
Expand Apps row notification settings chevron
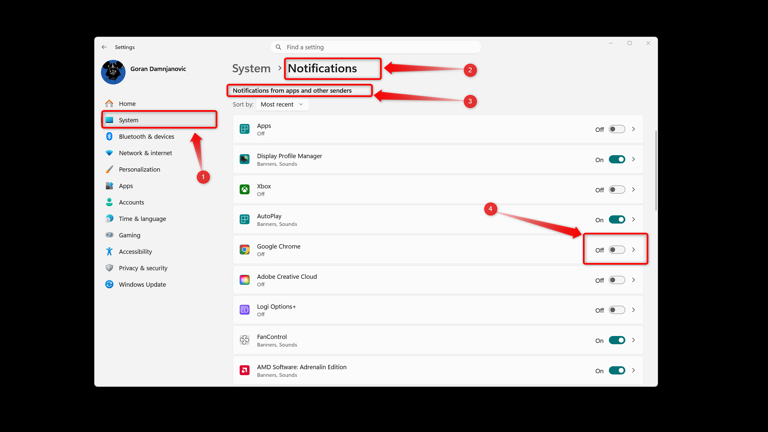tap(633, 129)
